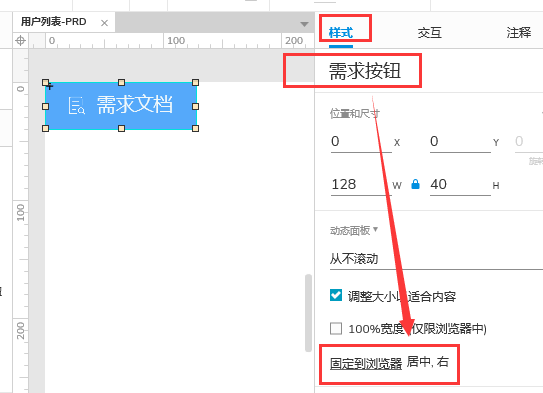Click the height field showing 40

point(460,185)
